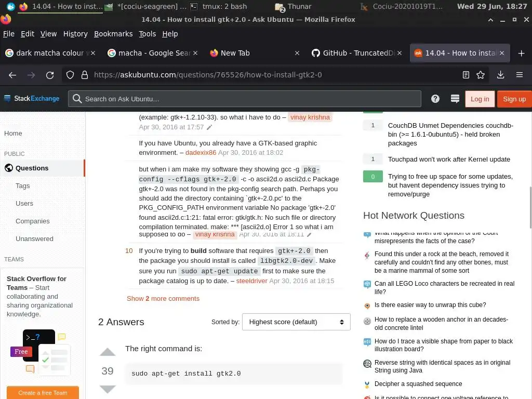
Task: Go to Home in left sidebar
Action: 13,134
